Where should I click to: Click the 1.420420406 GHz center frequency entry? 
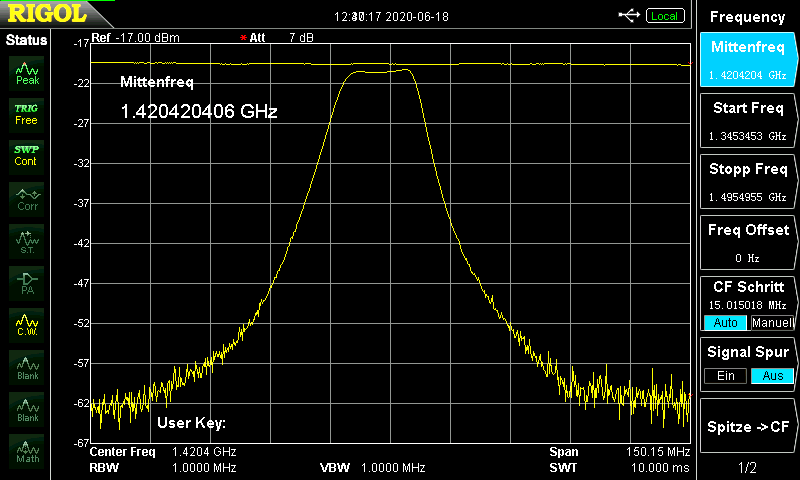point(199,111)
